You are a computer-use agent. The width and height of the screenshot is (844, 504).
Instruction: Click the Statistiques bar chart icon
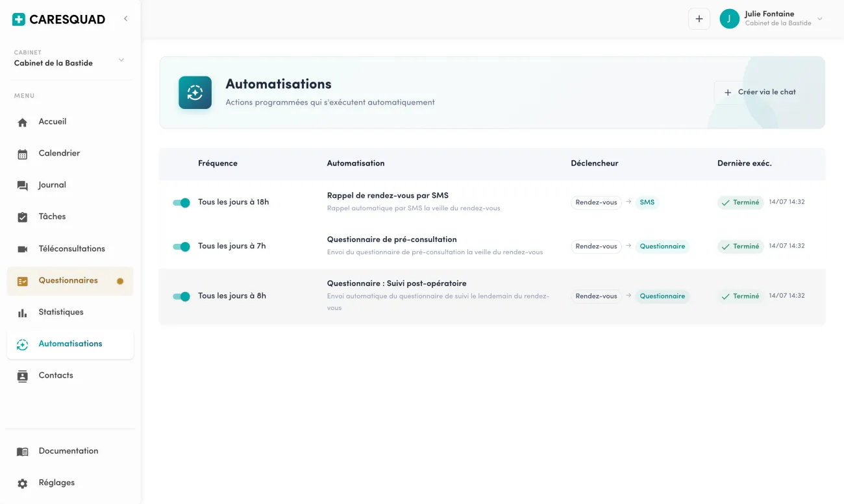pos(23,313)
